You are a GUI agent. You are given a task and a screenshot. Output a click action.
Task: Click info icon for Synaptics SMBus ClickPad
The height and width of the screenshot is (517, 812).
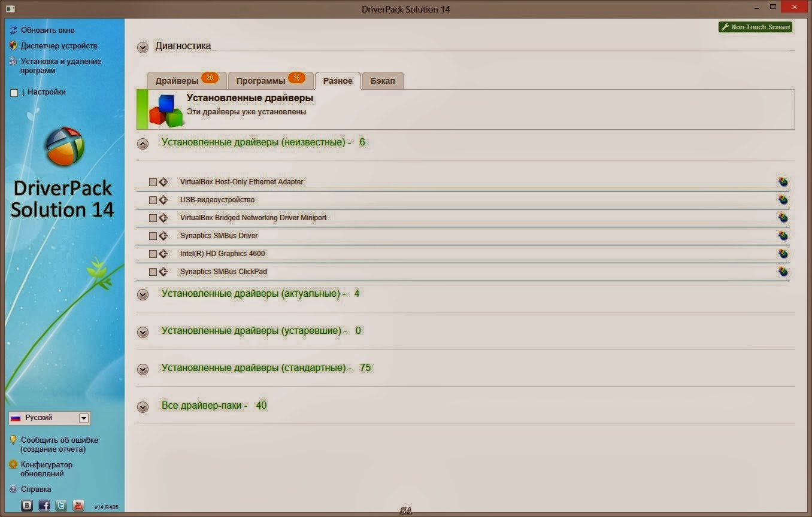click(783, 272)
